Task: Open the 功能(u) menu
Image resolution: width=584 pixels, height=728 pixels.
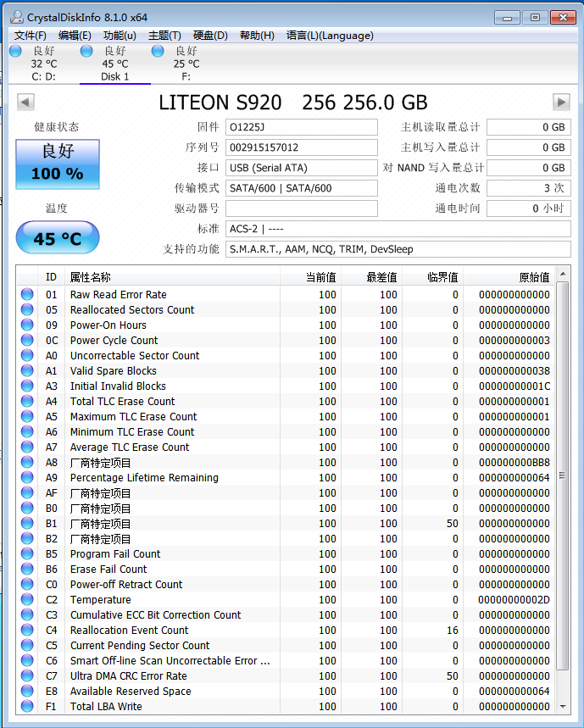Action: tap(120, 36)
